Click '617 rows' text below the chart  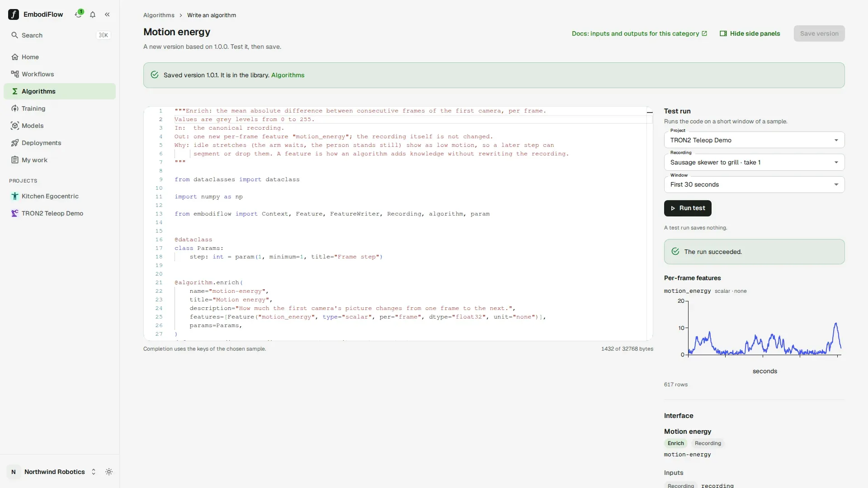[x=675, y=385]
